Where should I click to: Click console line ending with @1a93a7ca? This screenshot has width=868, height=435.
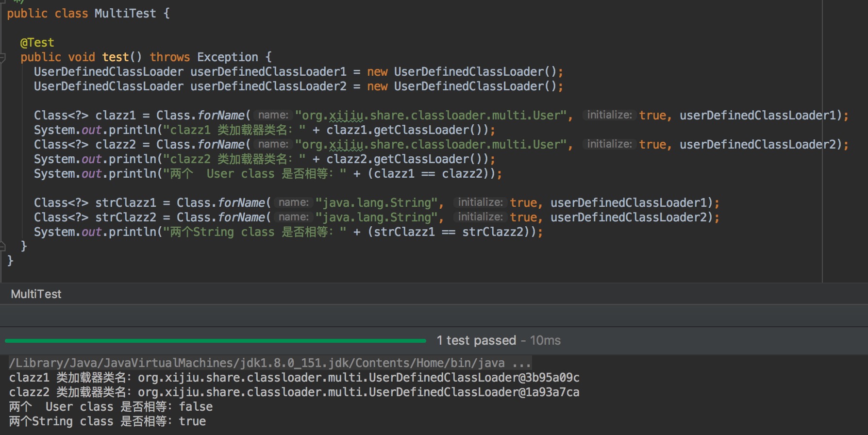pos(294,392)
